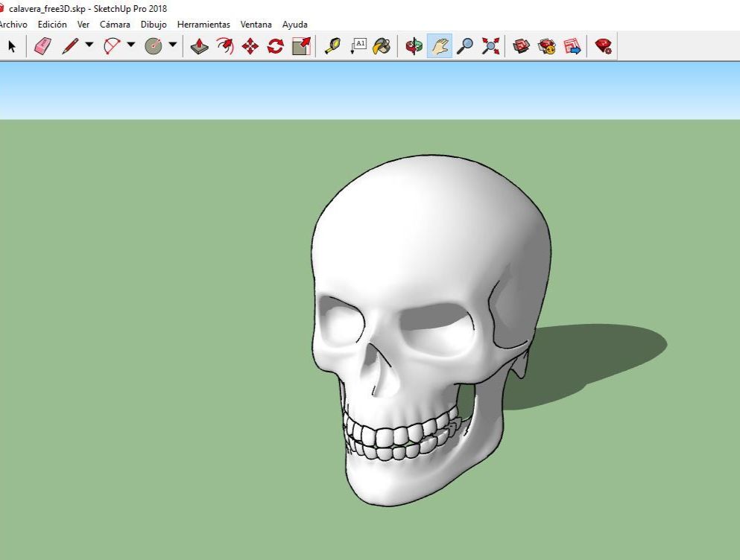
Task: Activate the Orbit tool
Action: tap(414, 46)
